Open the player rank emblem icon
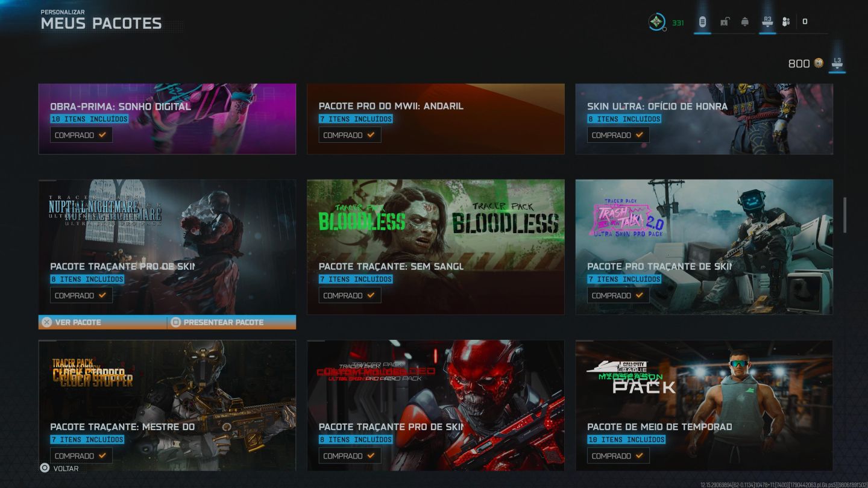Viewport: 868px width, 488px height. tap(656, 22)
